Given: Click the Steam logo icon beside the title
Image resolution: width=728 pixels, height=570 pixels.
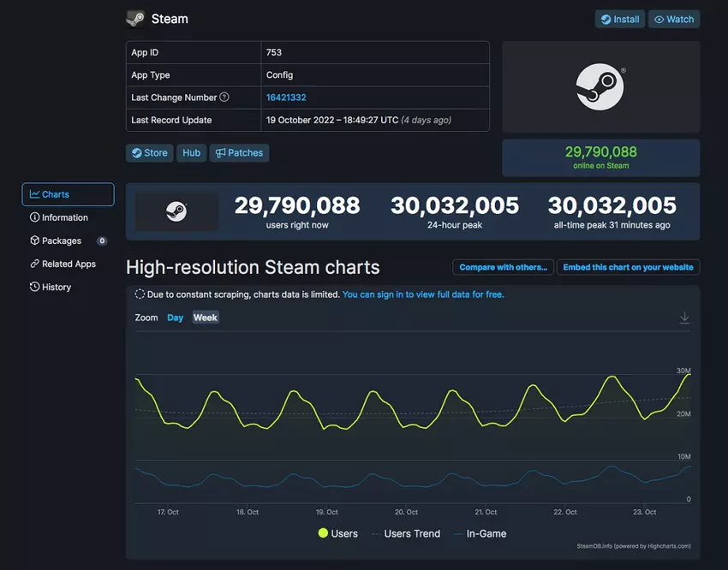Looking at the screenshot, I should 135,19.
